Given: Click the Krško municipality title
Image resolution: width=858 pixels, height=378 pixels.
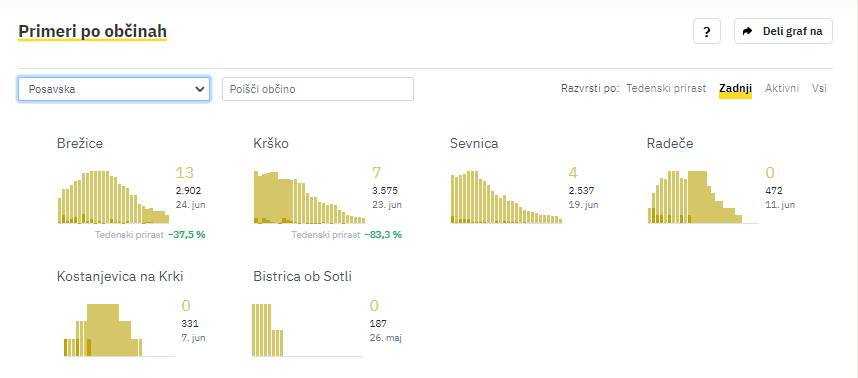Looking at the screenshot, I should click(271, 143).
